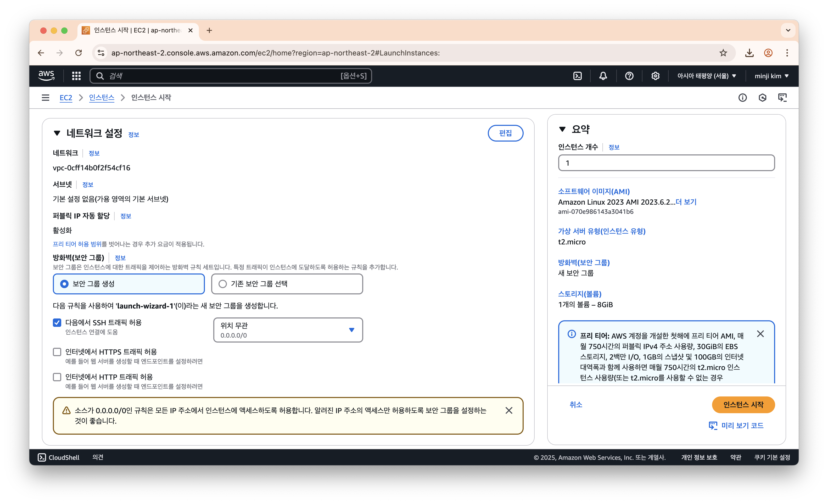Select the 기존 보안 그룹 선택 radio option

tap(287, 284)
